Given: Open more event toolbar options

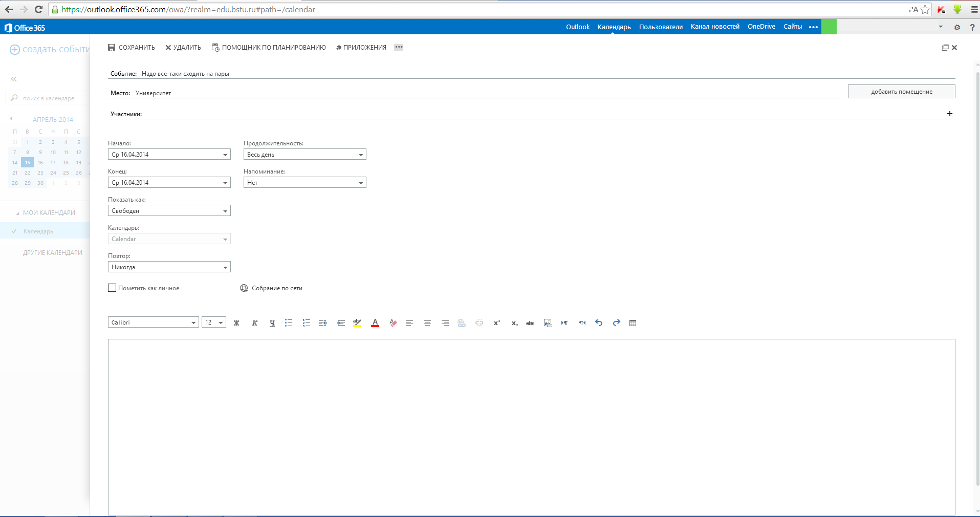Looking at the screenshot, I should (x=399, y=47).
